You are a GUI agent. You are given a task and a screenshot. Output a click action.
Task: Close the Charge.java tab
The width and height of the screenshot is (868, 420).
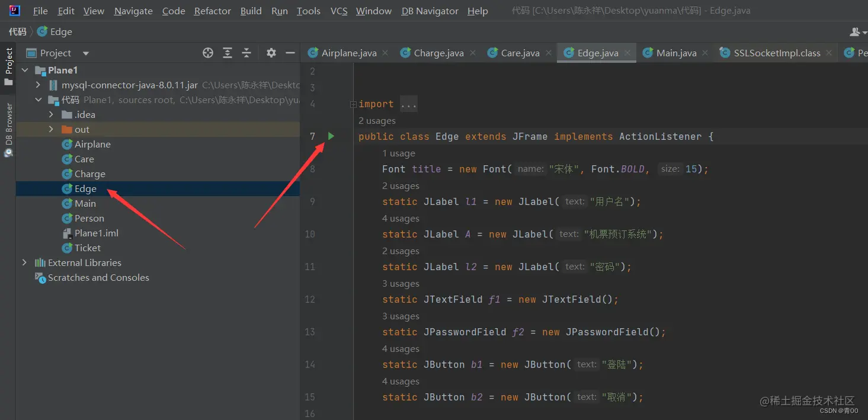(x=473, y=53)
